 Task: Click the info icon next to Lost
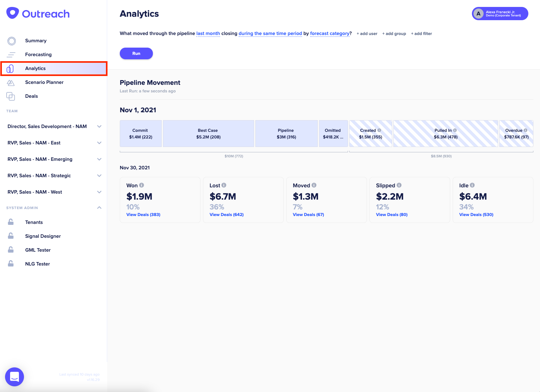tap(224, 185)
